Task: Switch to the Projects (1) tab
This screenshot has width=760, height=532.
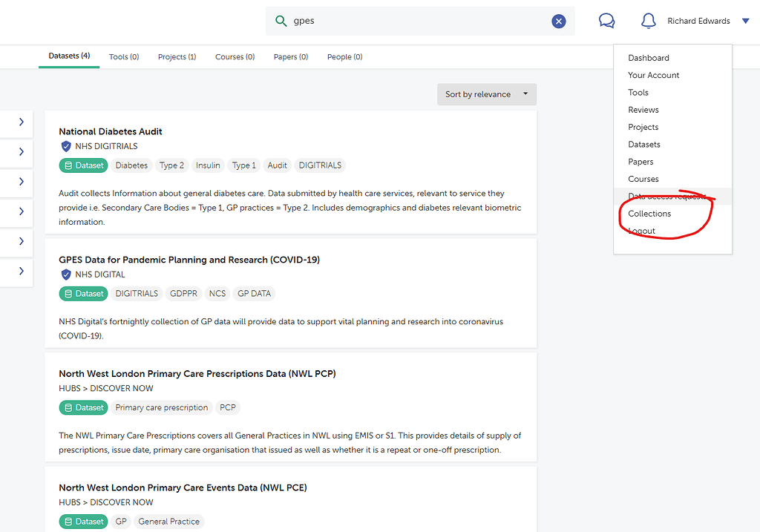Action: point(177,56)
